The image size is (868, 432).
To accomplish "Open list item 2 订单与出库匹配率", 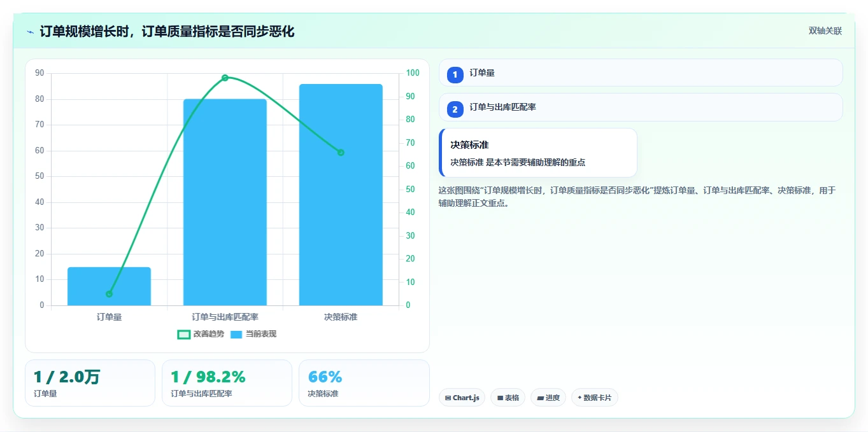I will click(641, 108).
